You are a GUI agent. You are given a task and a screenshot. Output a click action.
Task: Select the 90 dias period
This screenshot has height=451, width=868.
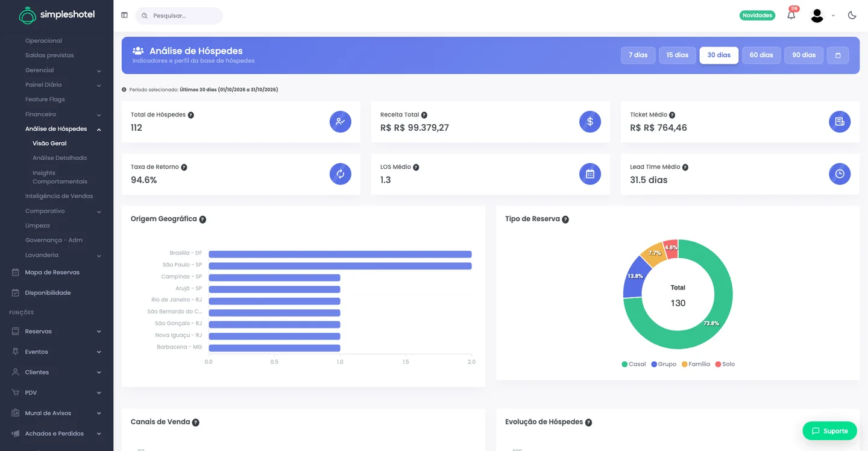(x=804, y=55)
